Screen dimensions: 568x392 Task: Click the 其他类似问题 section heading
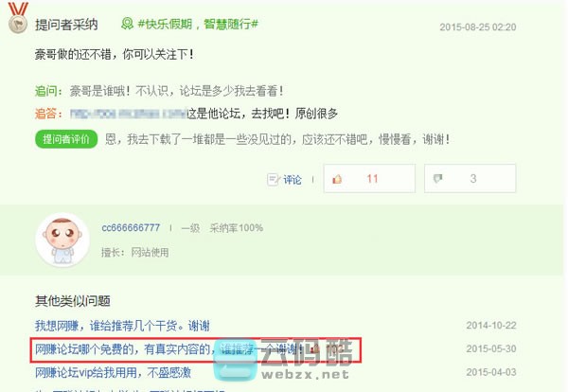(73, 301)
